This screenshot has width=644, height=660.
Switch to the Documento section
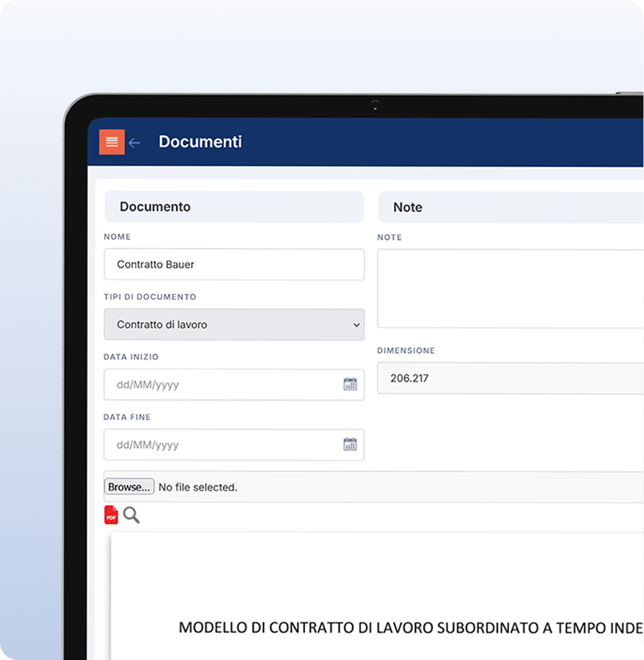point(233,207)
